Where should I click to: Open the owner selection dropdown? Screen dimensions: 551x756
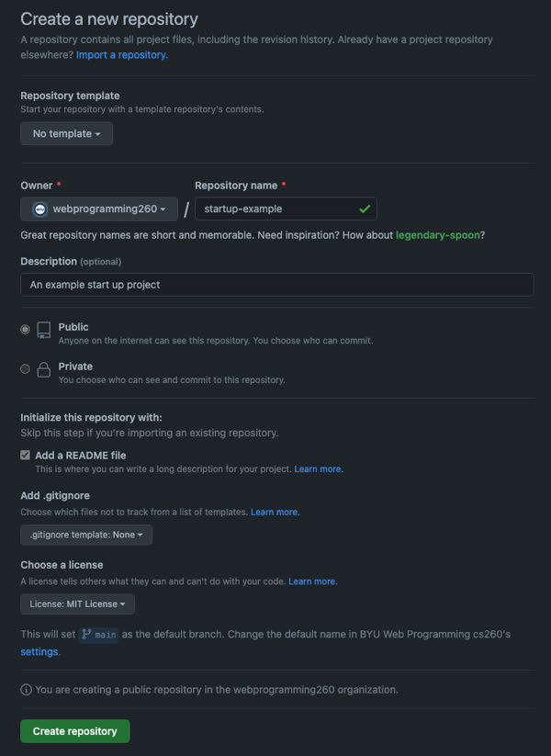98,209
